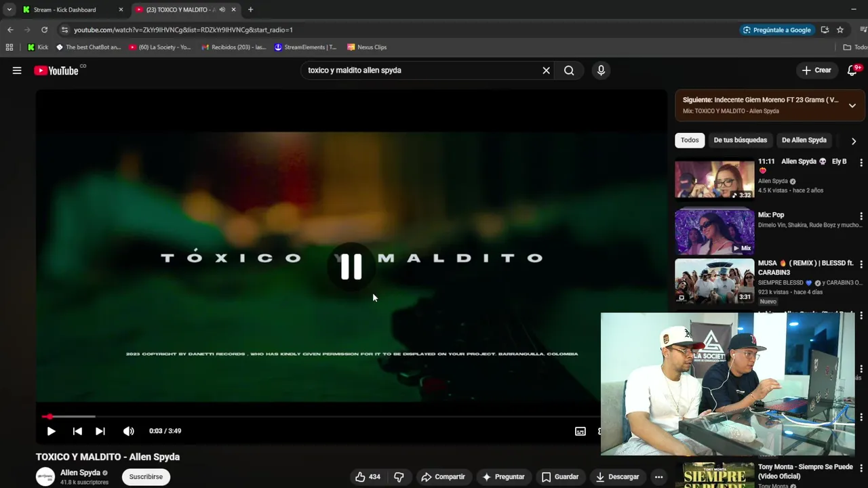
Task: Save video with Guardar button
Action: point(560,477)
